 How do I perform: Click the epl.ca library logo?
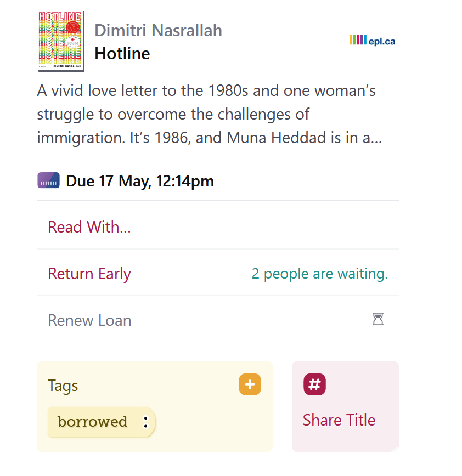point(372,40)
